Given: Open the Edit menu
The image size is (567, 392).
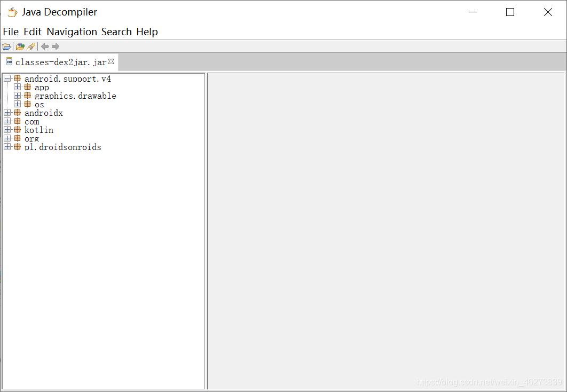Looking at the screenshot, I should [33, 32].
